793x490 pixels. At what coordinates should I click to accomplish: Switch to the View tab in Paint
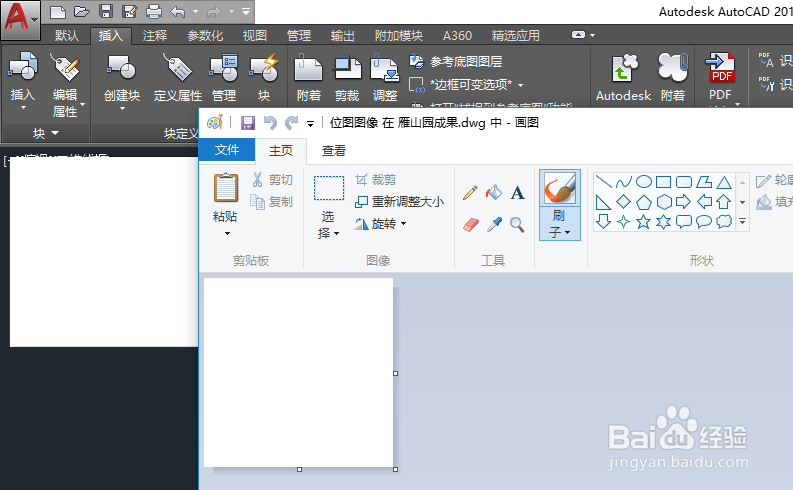pyautogui.click(x=334, y=151)
